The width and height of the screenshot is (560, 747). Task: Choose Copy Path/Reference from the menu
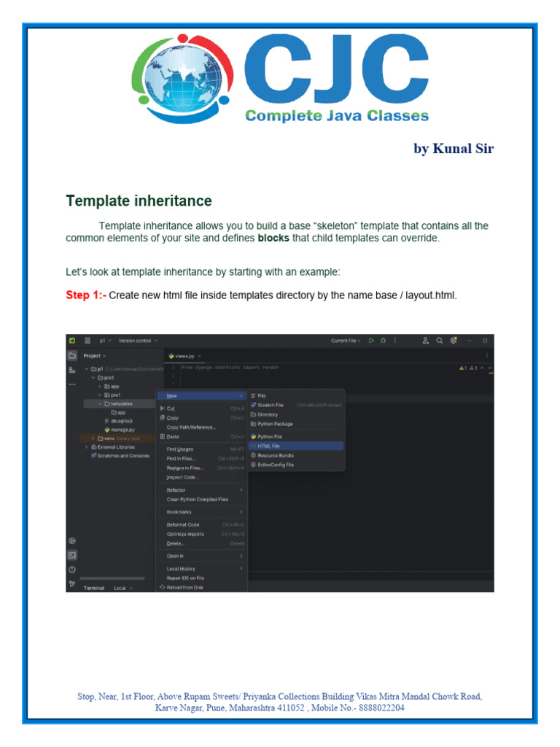(202, 427)
